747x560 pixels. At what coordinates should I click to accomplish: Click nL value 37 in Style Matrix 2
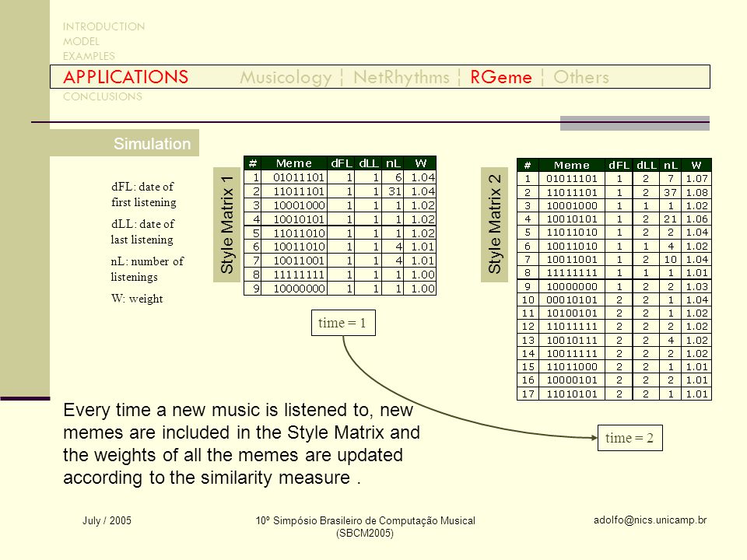pyautogui.click(x=670, y=192)
